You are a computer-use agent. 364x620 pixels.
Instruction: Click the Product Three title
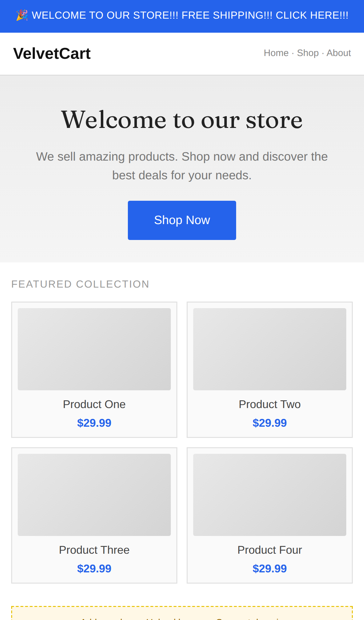(94, 550)
